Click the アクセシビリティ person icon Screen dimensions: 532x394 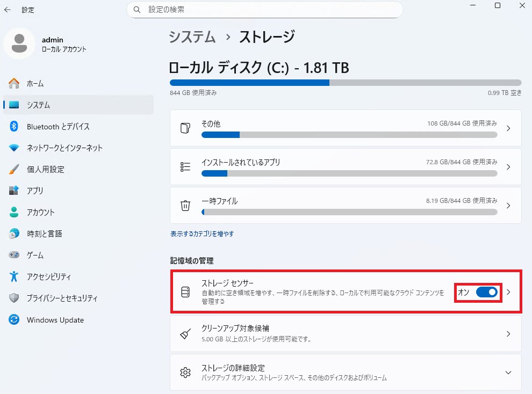coord(14,276)
